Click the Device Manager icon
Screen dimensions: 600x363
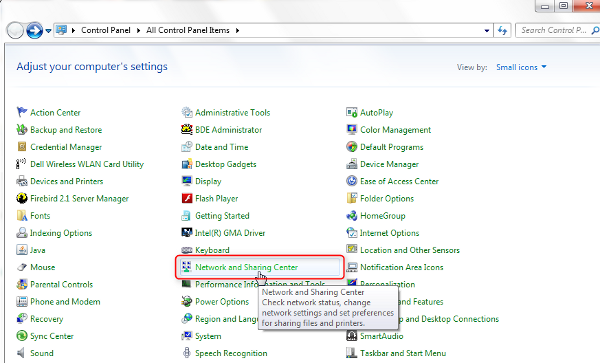point(352,164)
